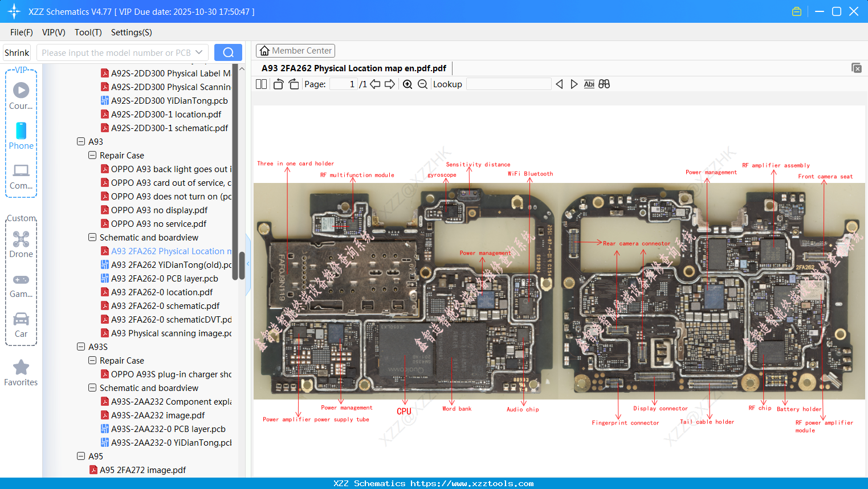Click the Shrink button
The height and width of the screenshot is (489, 868).
click(x=17, y=52)
